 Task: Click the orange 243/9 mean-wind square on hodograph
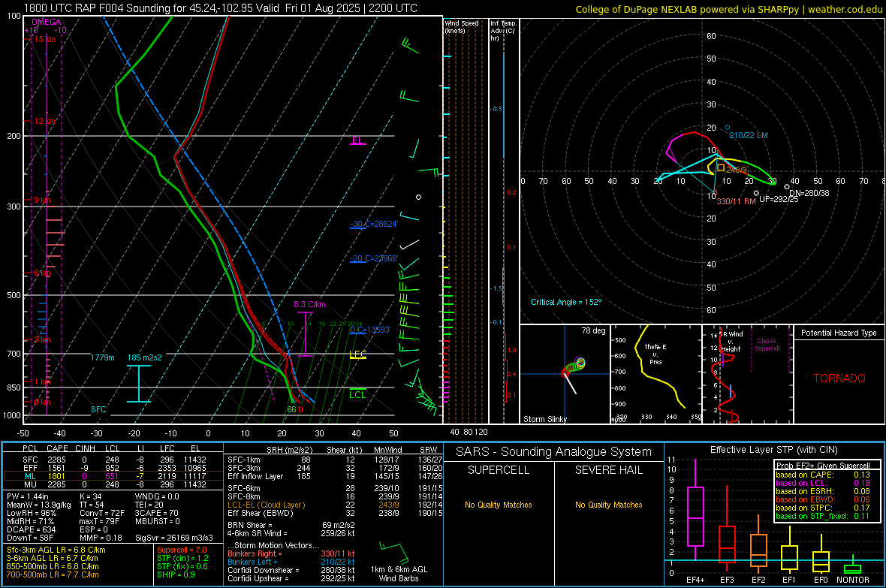tap(721, 167)
